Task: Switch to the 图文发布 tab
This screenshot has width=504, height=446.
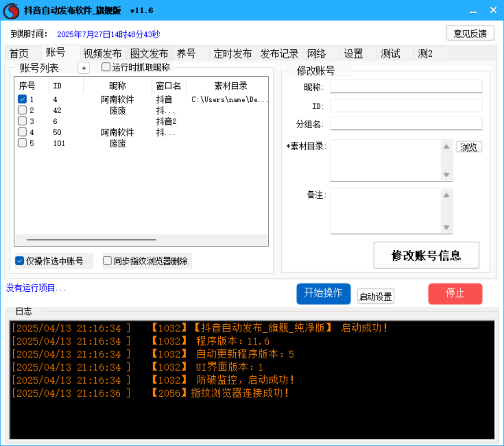Action: 149,53
